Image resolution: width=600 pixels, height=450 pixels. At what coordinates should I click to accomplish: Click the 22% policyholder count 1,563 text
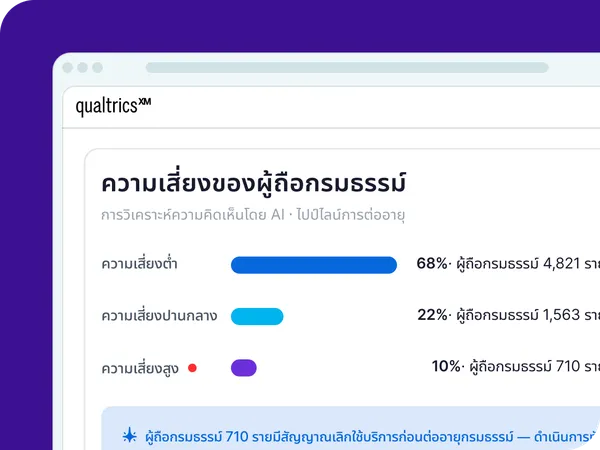coord(509,315)
